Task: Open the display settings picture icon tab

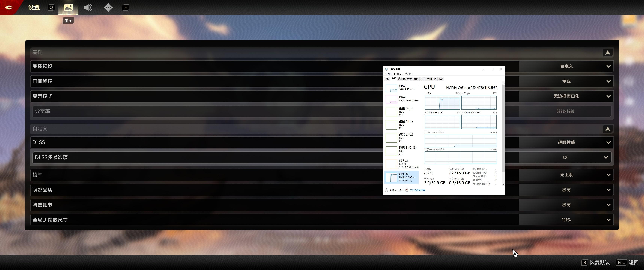Action: click(68, 7)
